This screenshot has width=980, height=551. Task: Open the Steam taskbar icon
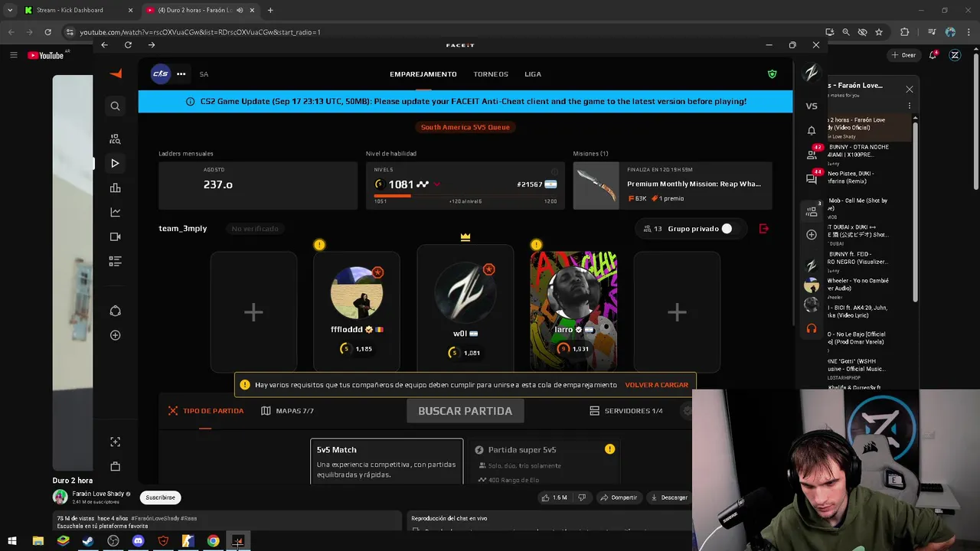point(88,541)
